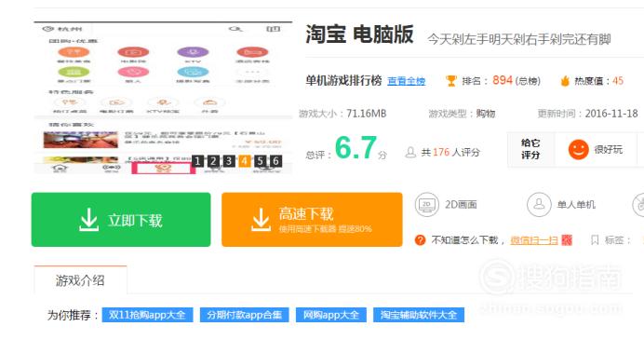Click the trophy ranking icon
This screenshot has height=340, width=644.
[x=451, y=81]
